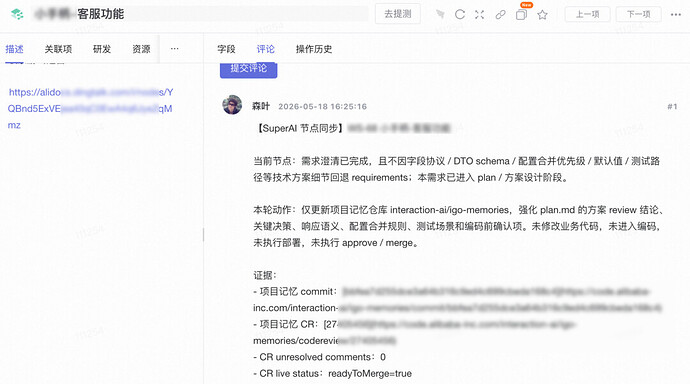Open the 资源 tab

[141, 49]
